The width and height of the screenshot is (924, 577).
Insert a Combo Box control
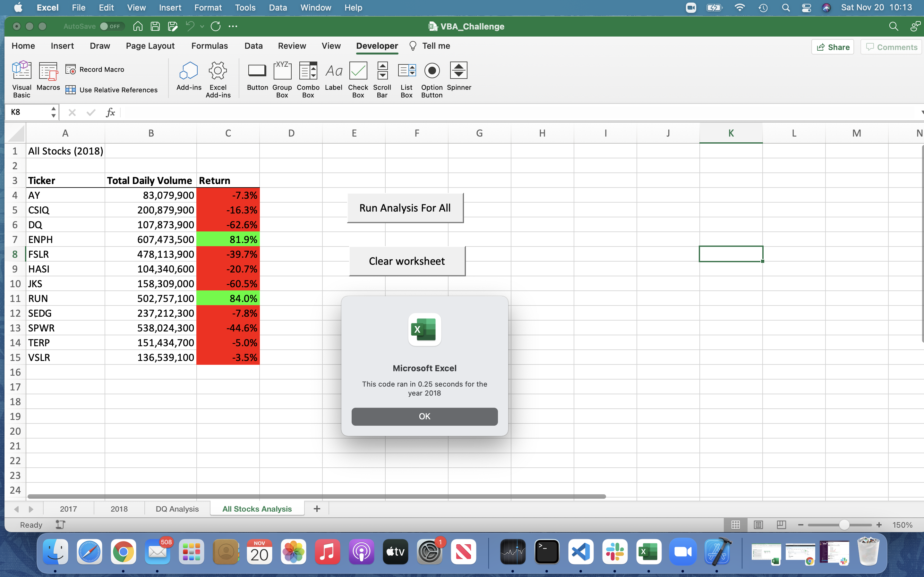(x=308, y=71)
